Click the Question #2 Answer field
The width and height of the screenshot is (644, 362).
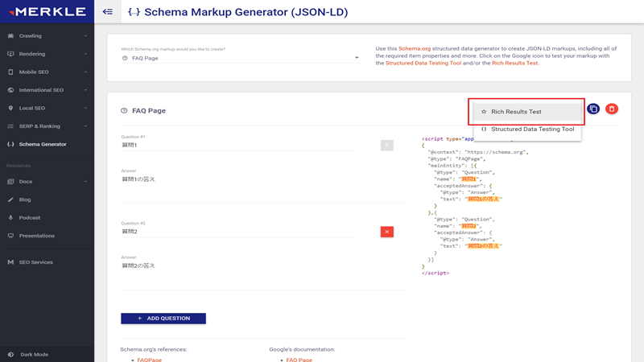(x=262, y=275)
